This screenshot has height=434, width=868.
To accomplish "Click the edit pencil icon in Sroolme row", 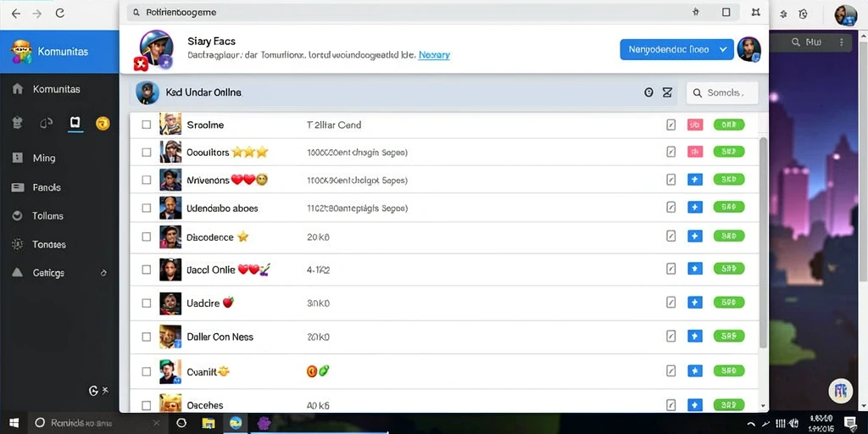I will (x=671, y=125).
